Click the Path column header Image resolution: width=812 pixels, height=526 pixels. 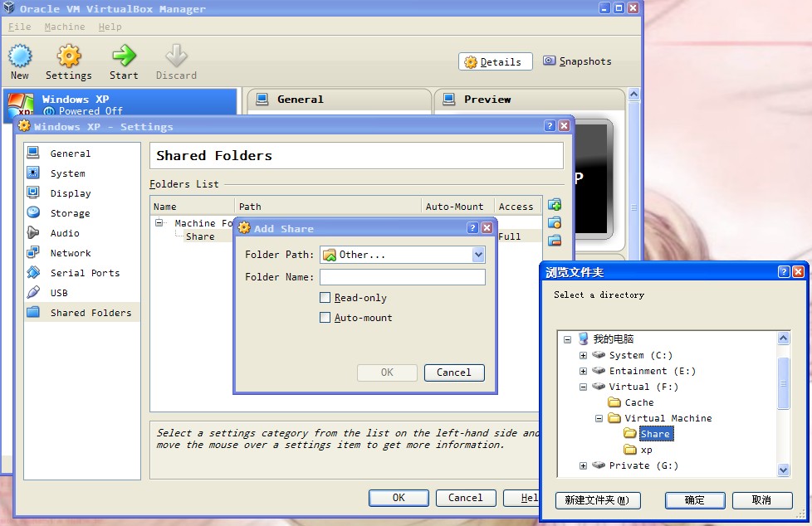pos(328,207)
